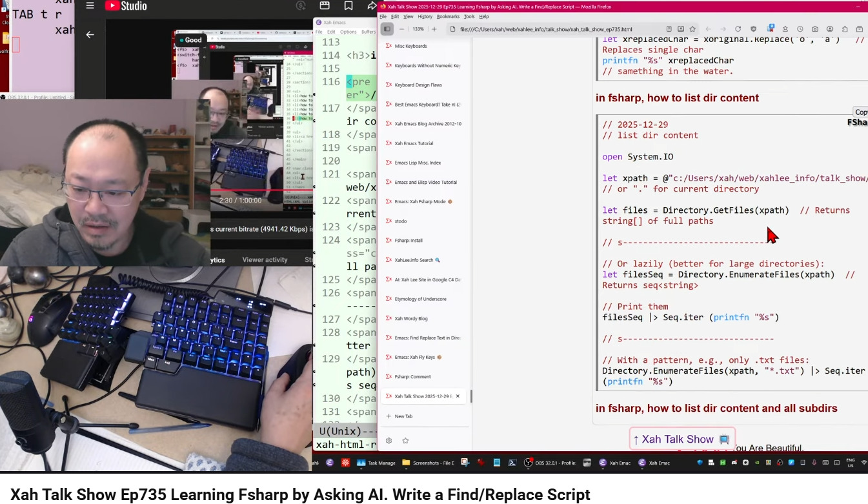
Task: Open sidebar settings gear icon
Action: tap(389, 441)
